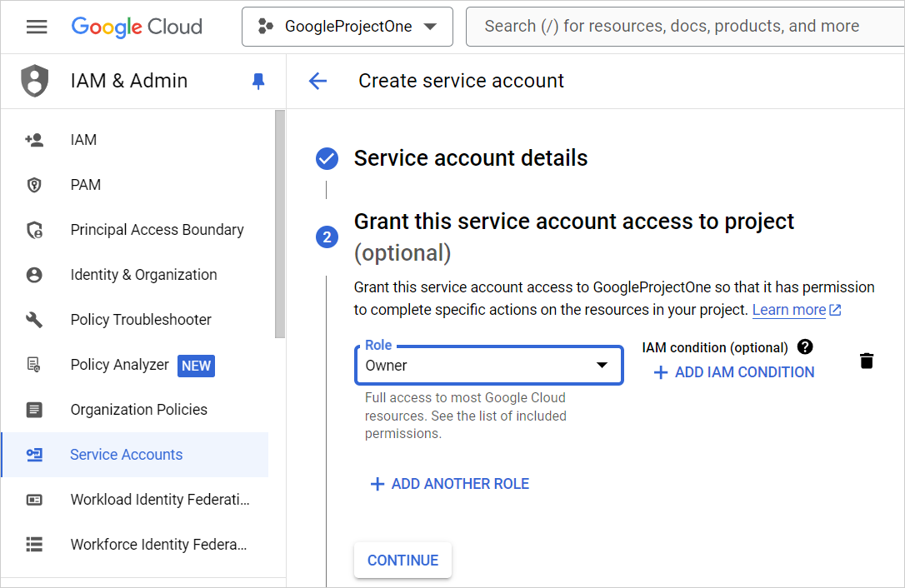Open Workforce Identity Federation page

click(158, 545)
